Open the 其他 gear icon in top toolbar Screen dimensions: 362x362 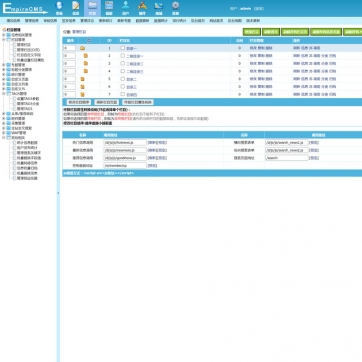click(176, 6)
